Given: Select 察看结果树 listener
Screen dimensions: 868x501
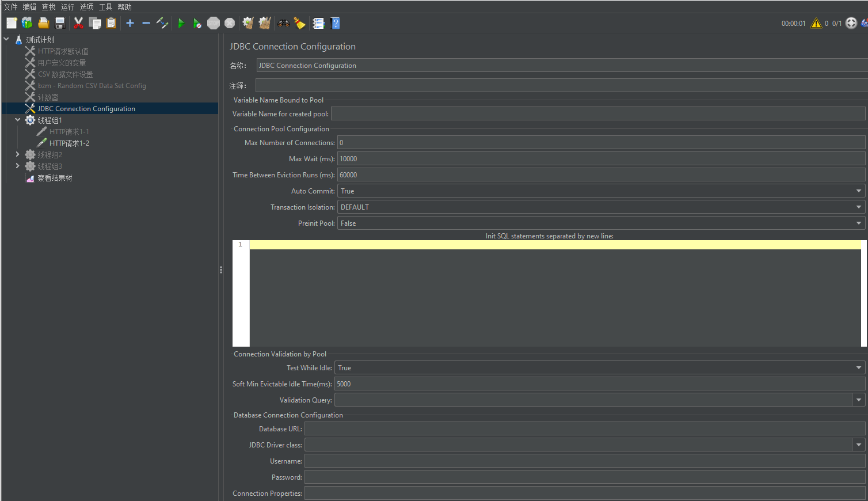Looking at the screenshot, I should click(x=55, y=178).
